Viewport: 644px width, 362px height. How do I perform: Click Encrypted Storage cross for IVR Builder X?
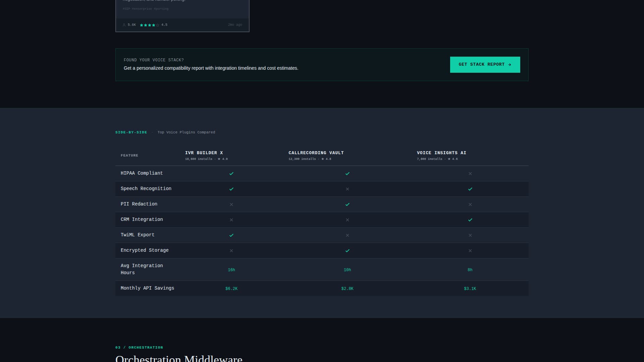tap(231, 251)
